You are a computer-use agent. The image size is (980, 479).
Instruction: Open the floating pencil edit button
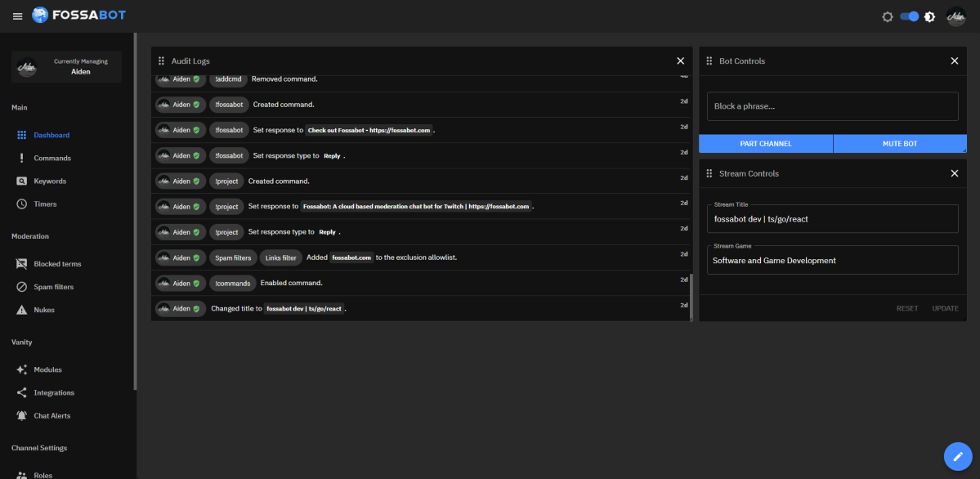coord(959,455)
